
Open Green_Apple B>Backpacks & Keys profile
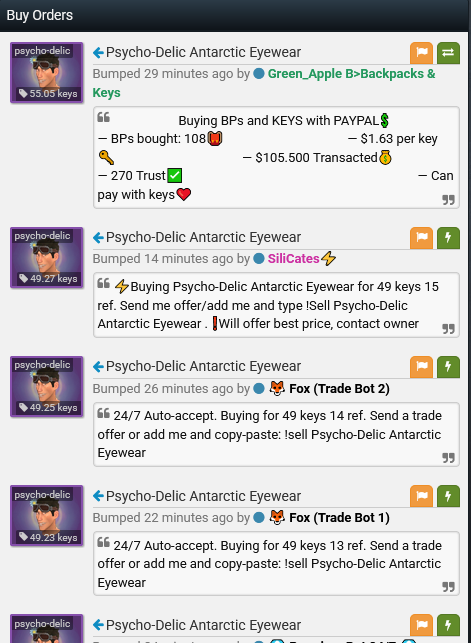[264, 83]
